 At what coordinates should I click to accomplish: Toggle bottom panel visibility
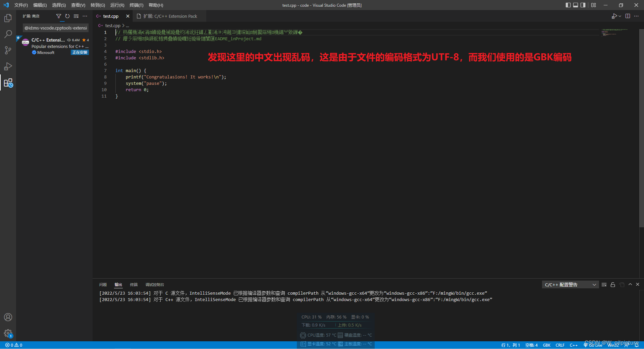[x=576, y=5]
